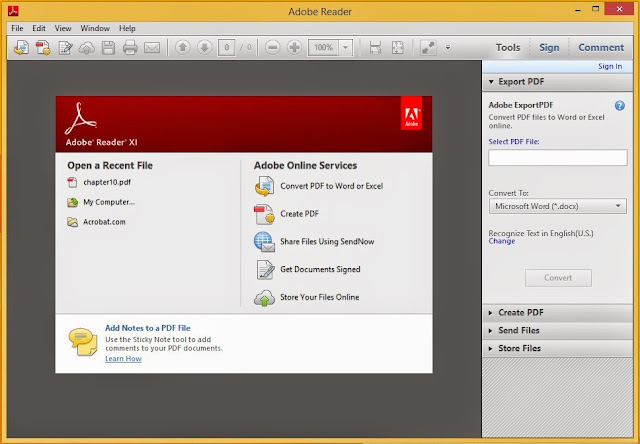The image size is (640, 444).
Task: Click the fit one full page icon
Action: [x=398, y=48]
